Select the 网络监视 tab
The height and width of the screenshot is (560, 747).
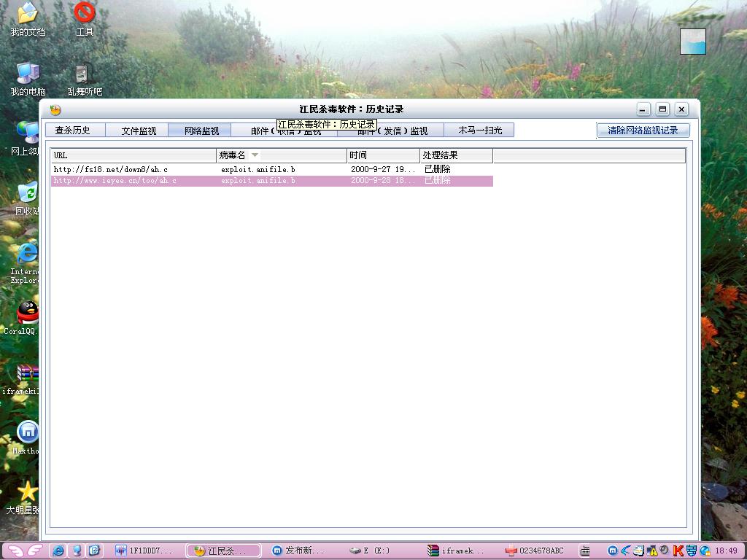200,130
